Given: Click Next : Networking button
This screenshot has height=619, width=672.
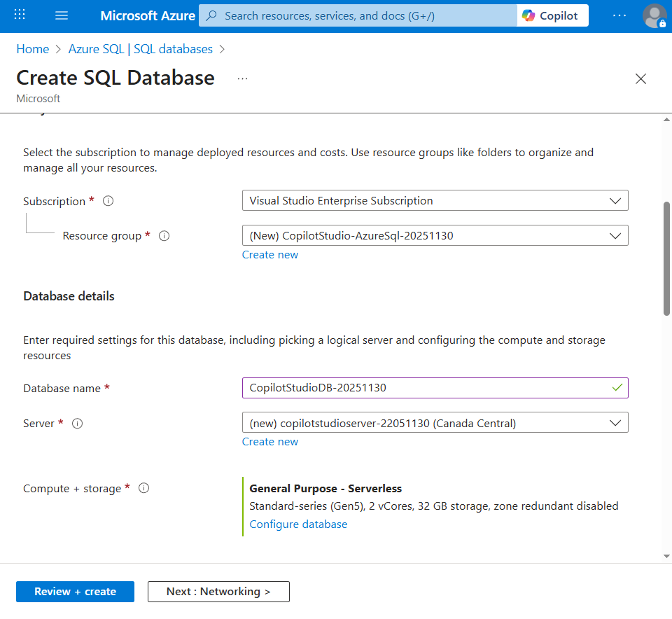Looking at the screenshot, I should pos(218,592).
